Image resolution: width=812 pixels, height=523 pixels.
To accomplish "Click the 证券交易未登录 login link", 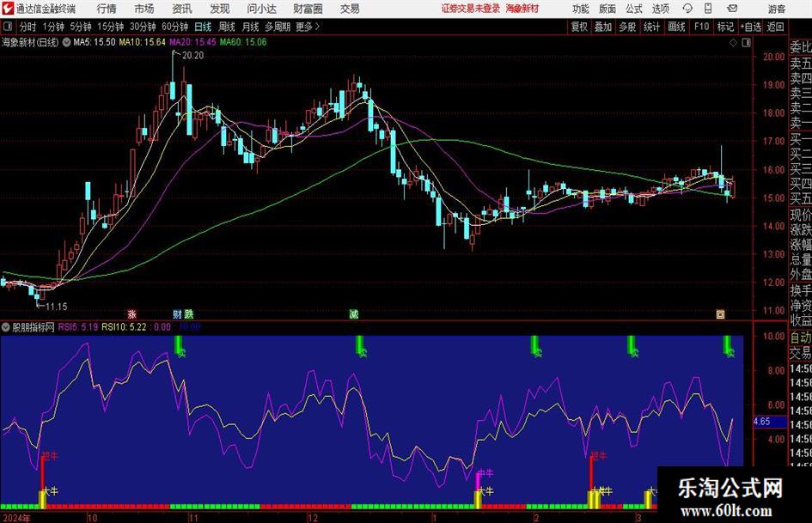I will (471, 9).
